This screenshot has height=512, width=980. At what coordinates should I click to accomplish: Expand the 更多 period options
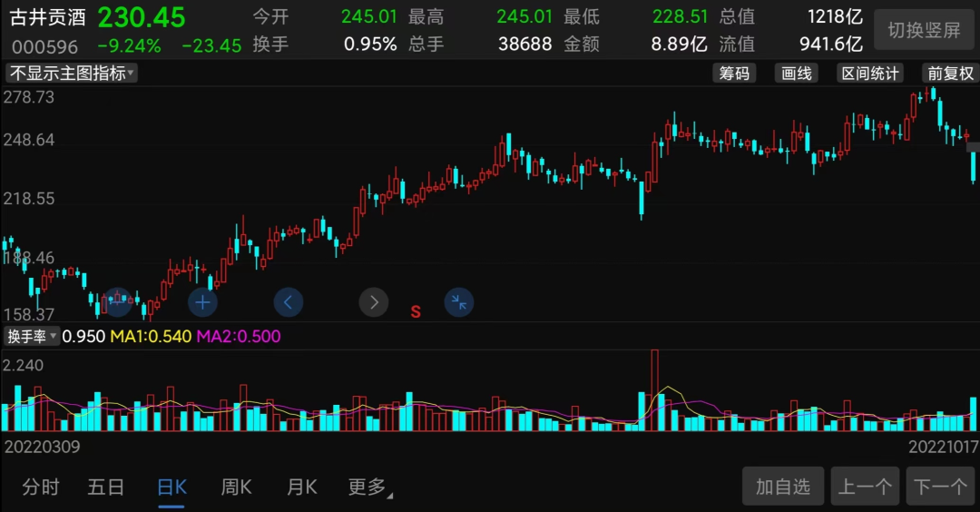click(369, 487)
